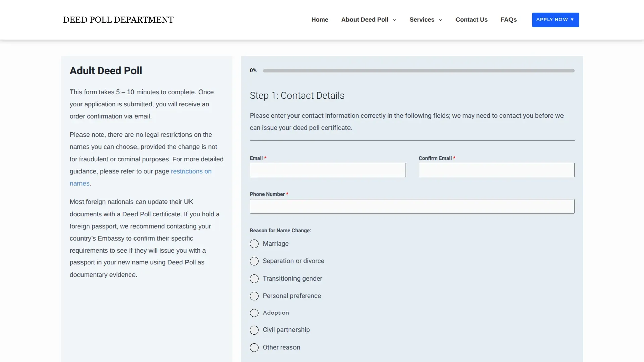Choose the Civil partnership radio button
The image size is (644, 362).
click(254, 330)
